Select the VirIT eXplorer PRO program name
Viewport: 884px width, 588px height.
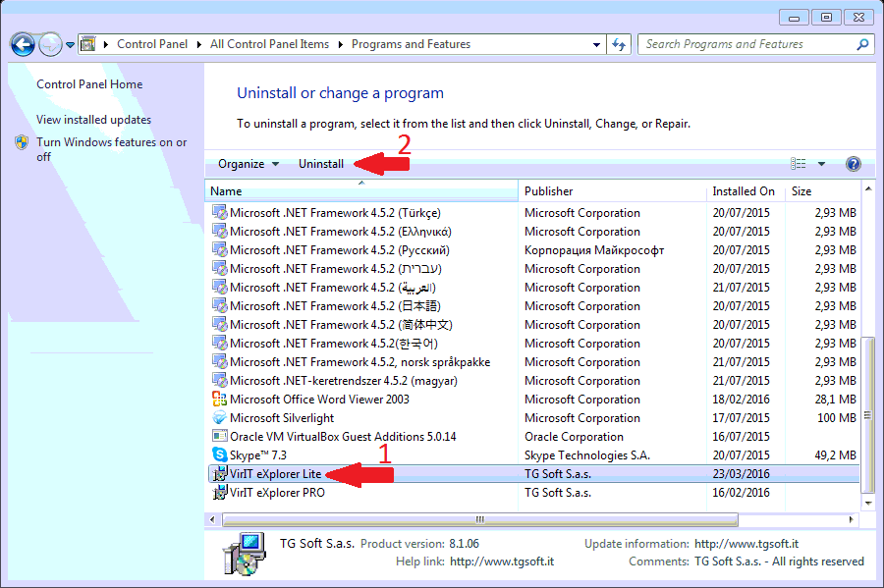277,493
